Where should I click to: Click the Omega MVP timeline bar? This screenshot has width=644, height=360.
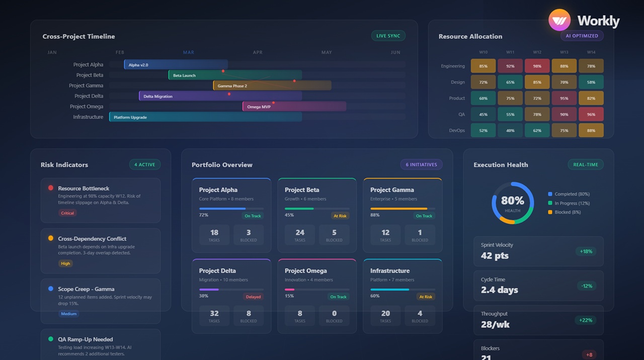click(294, 107)
